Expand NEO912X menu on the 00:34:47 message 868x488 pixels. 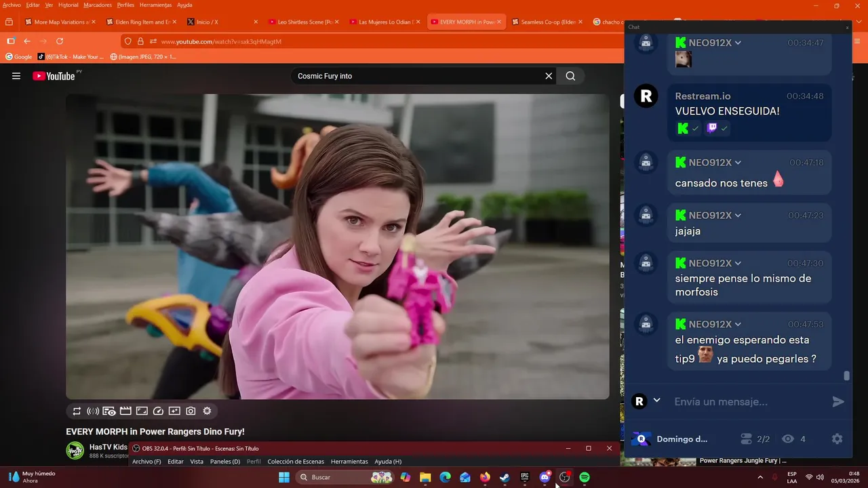click(738, 43)
